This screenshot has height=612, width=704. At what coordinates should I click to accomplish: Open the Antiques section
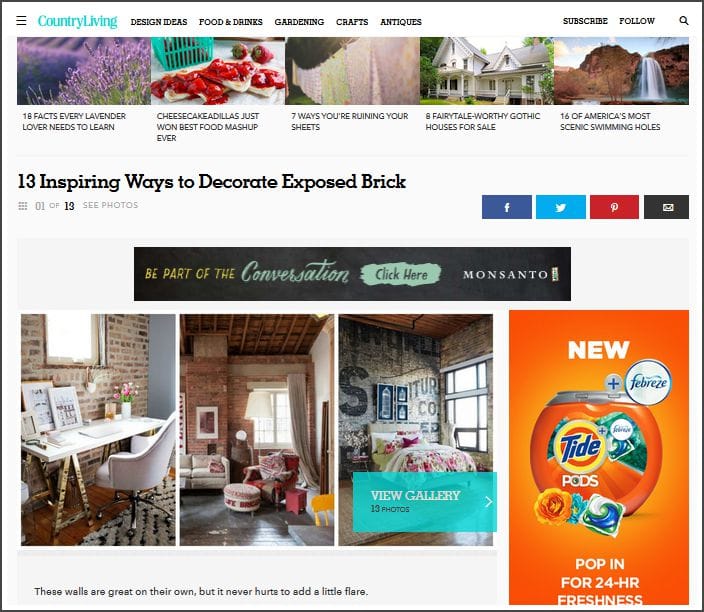(x=401, y=22)
